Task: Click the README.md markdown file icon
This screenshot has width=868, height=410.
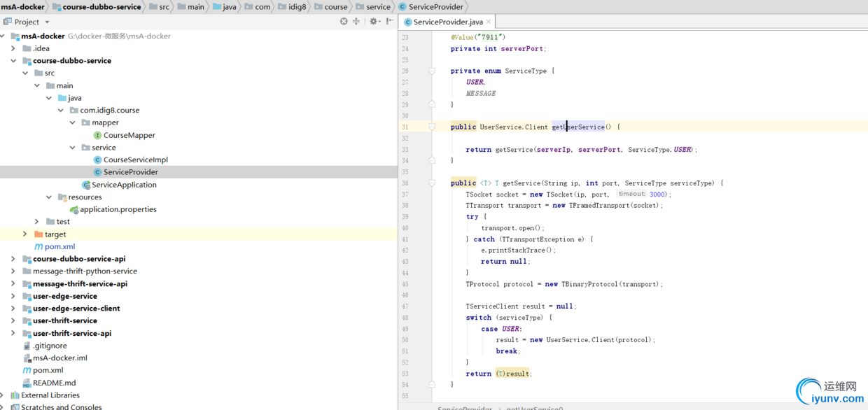Action: coord(27,383)
